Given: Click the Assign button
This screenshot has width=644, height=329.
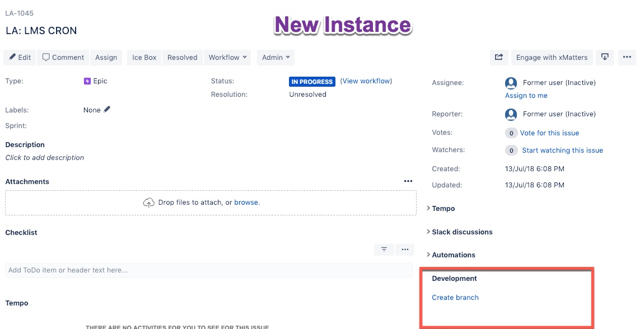Looking at the screenshot, I should [x=106, y=58].
